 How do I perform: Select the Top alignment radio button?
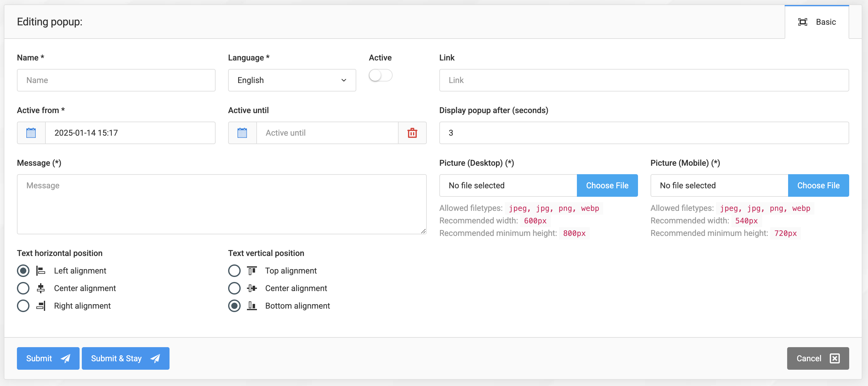(234, 270)
